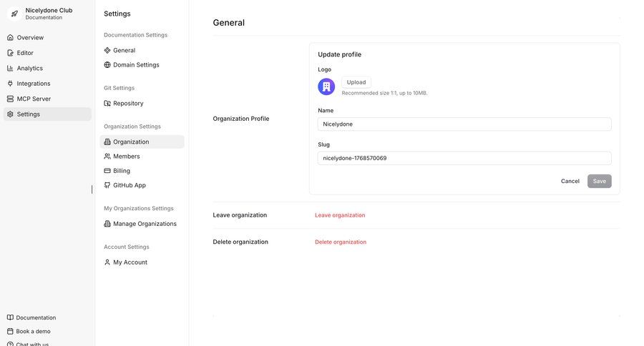Open General documentation settings
Viewport: 644px width, 346px height.
(124, 51)
